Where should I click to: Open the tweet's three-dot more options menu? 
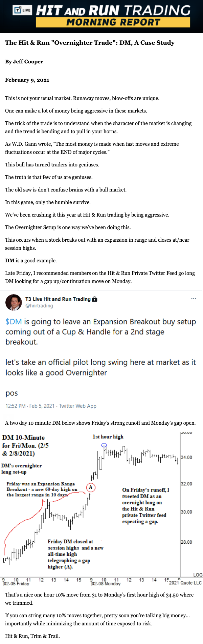click(194, 299)
